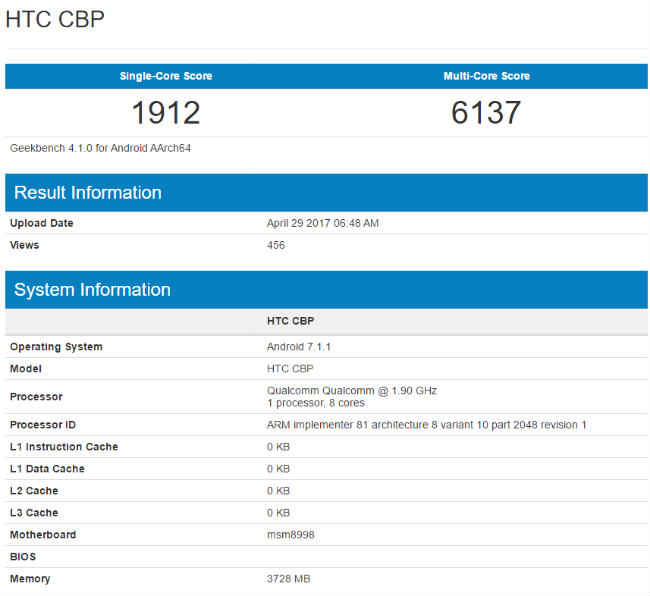Click the BIOS row label

tap(23, 557)
